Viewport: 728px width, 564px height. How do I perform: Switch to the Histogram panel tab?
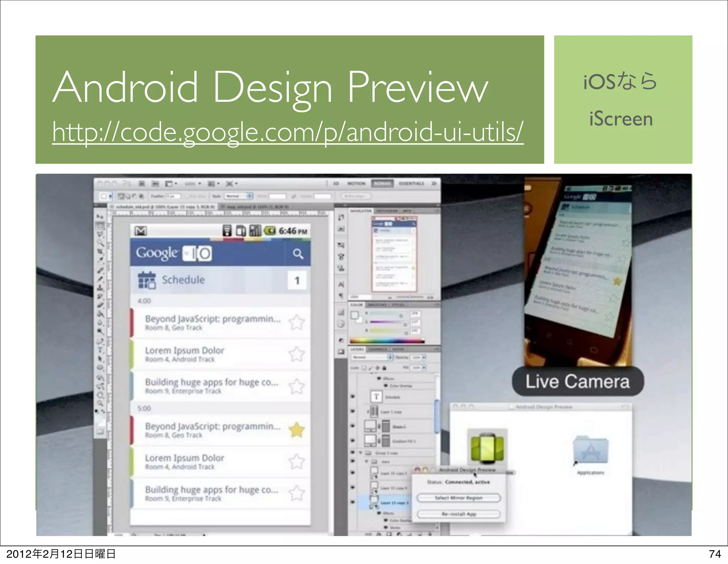click(387, 211)
